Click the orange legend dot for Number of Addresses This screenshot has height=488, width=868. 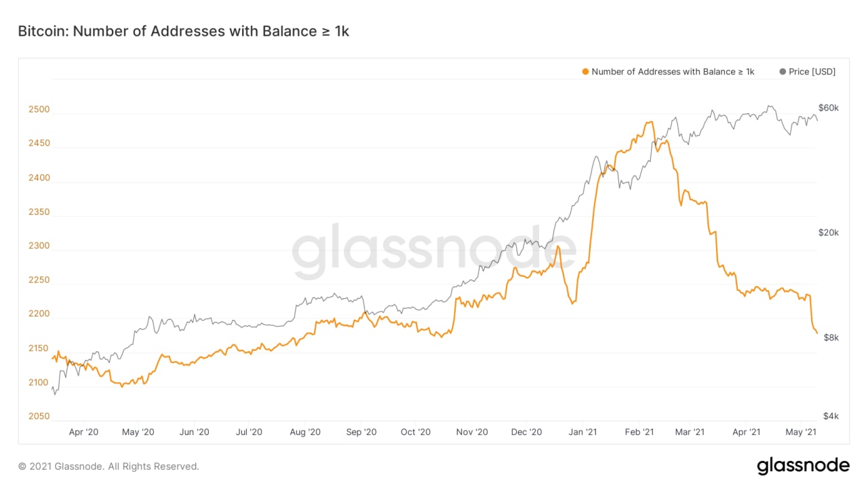[586, 72]
